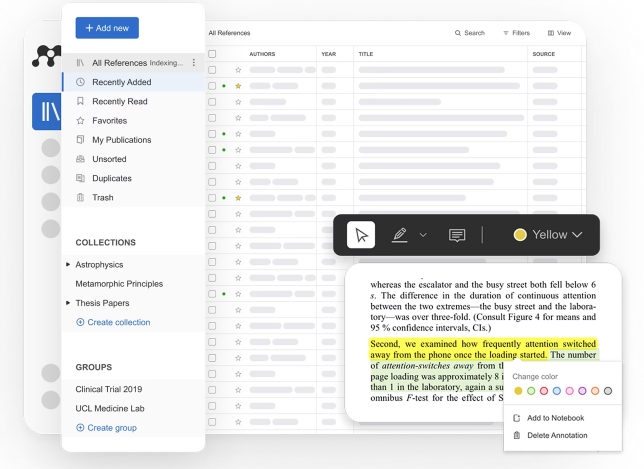Open highlighter tool options arrow
This screenshot has width=644, height=469.
pos(423,235)
